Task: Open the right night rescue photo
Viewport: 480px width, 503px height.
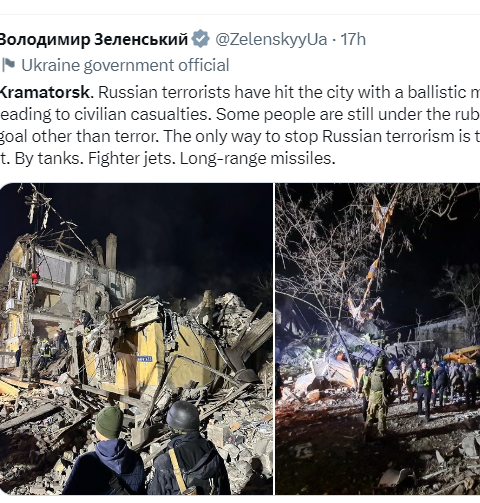Action: tap(378, 339)
